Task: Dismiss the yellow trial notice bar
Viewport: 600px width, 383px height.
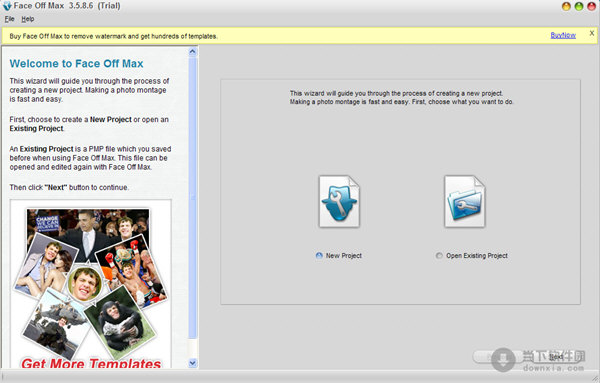Action: pos(592,33)
